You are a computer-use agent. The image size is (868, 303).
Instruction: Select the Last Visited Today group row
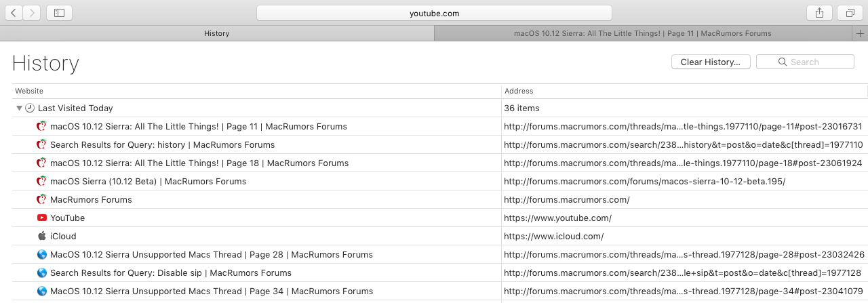440,108
